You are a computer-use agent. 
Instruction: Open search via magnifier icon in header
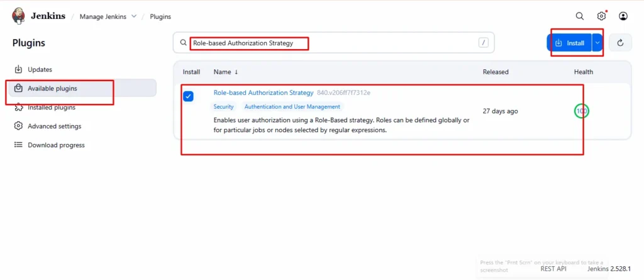click(580, 16)
